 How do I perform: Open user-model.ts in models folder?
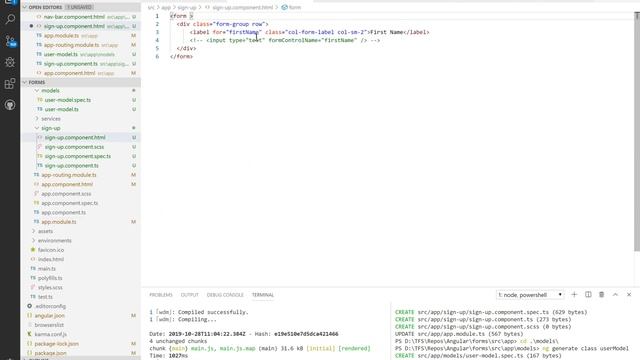80,109
